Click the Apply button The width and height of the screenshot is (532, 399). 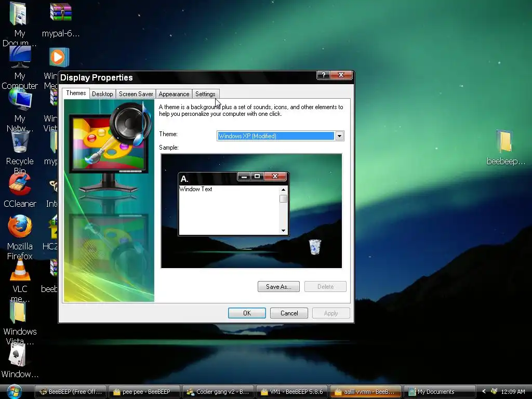tap(331, 313)
